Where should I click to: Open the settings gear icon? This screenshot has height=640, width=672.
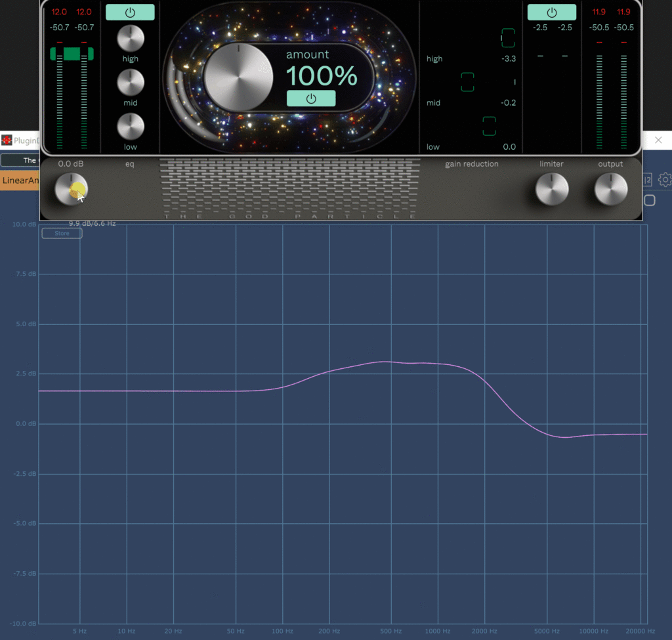[664, 180]
